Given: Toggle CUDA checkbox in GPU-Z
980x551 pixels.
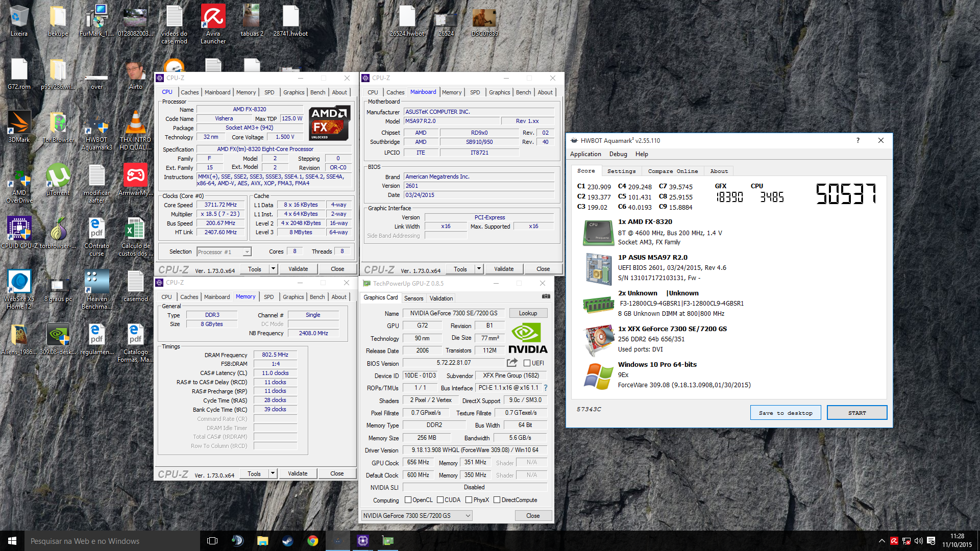Looking at the screenshot, I should 440,500.
